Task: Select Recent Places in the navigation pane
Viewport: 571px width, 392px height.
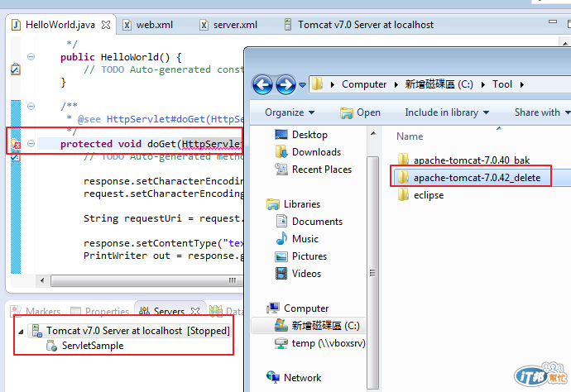Action: [x=313, y=170]
